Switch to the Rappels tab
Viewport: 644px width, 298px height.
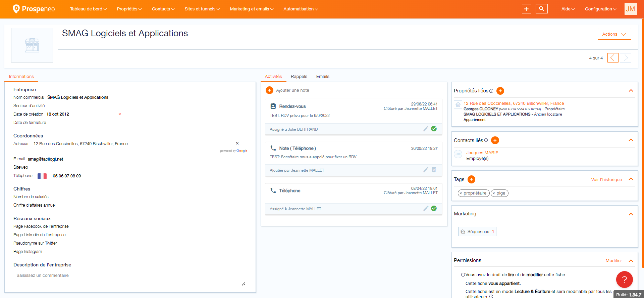click(299, 77)
